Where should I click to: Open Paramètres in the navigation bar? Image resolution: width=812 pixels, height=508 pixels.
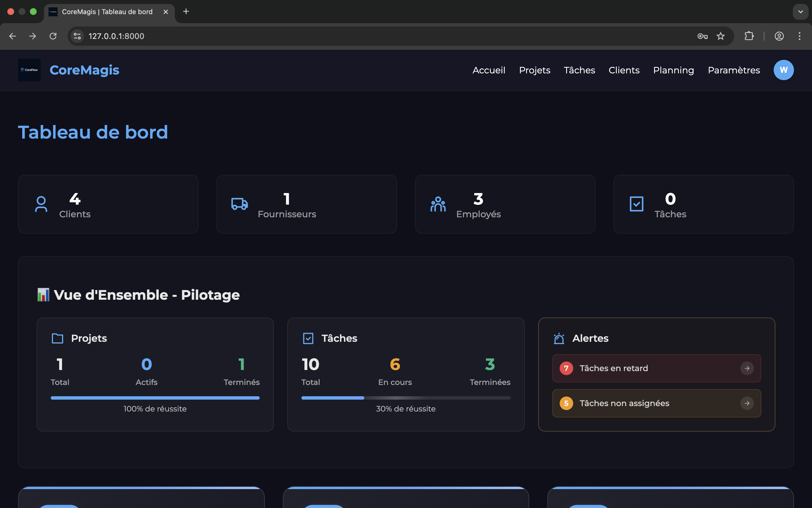coord(734,70)
